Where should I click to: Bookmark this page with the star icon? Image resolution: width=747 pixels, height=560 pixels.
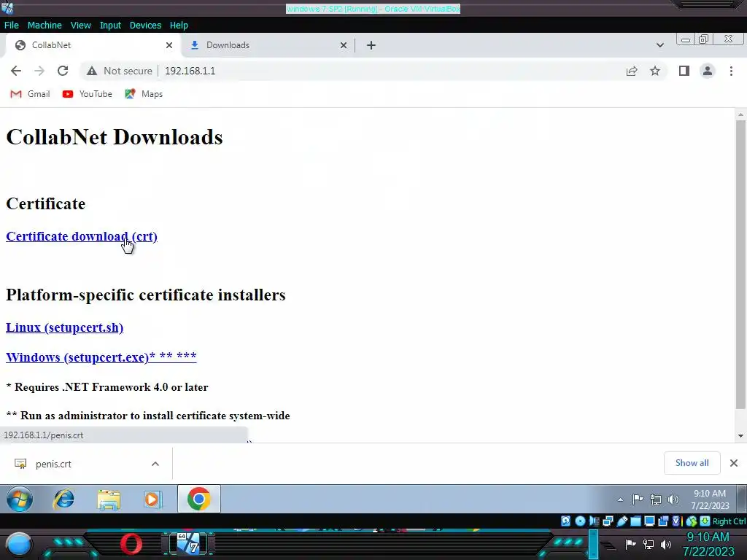(655, 71)
